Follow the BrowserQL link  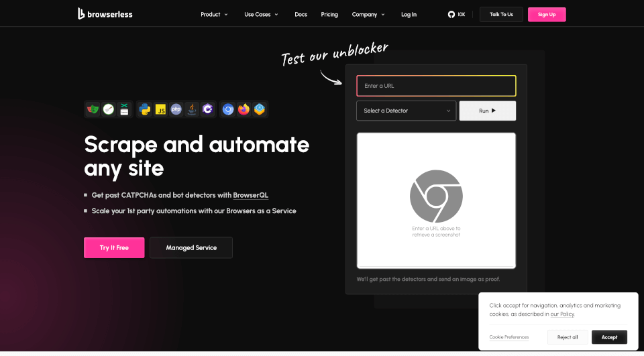250,195
